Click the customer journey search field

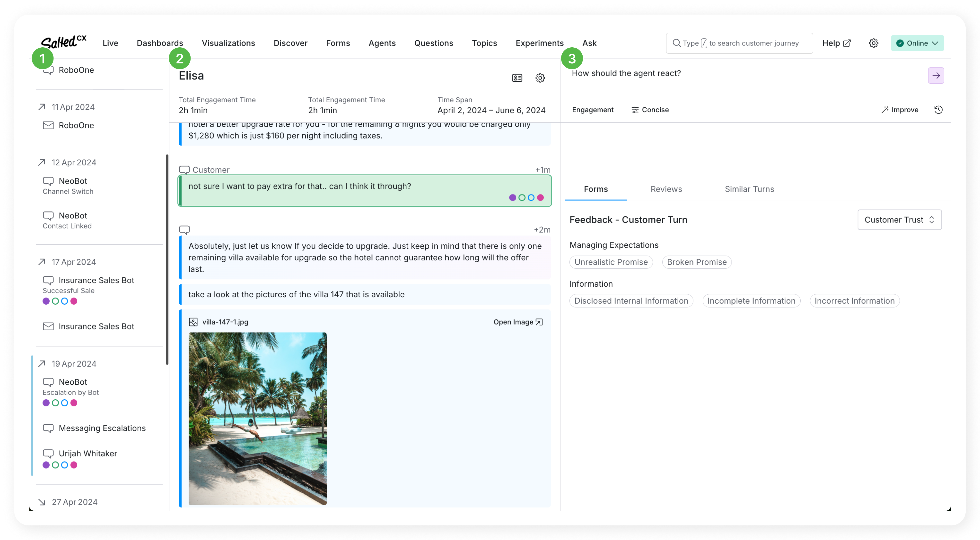(739, 43)
